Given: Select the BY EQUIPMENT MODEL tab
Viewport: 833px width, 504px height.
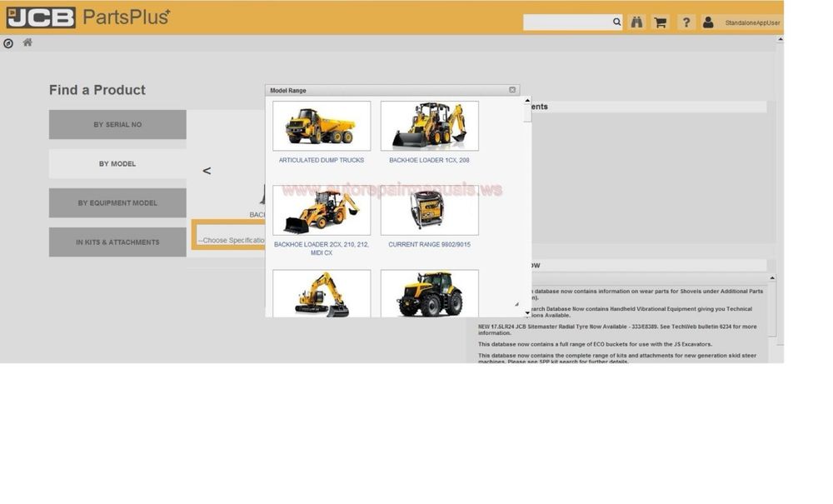Looking at the screenshot, I should coord(117,203).
